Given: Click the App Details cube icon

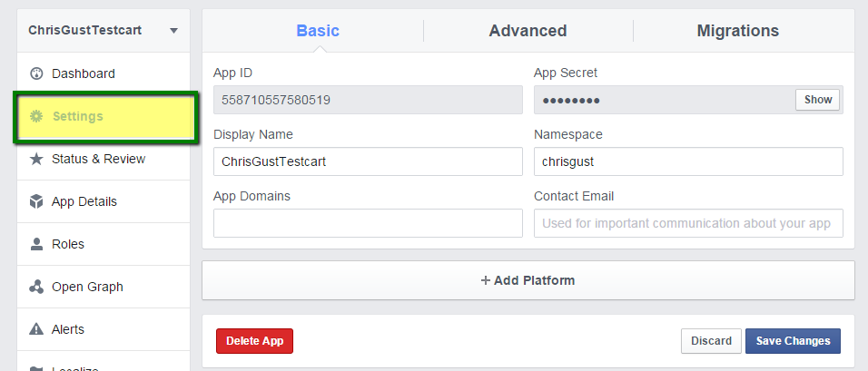Looking at the screenshot, I should pyautogui.click(x=36, y=201).
